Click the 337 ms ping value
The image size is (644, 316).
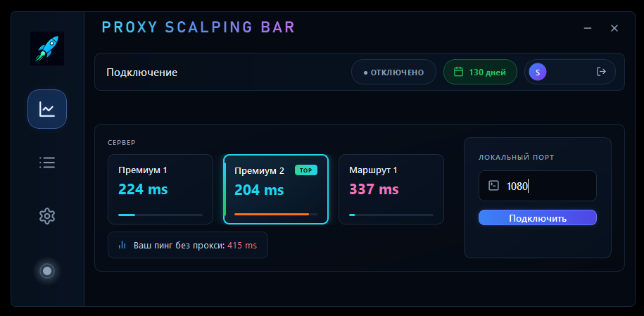coord(374,189)
